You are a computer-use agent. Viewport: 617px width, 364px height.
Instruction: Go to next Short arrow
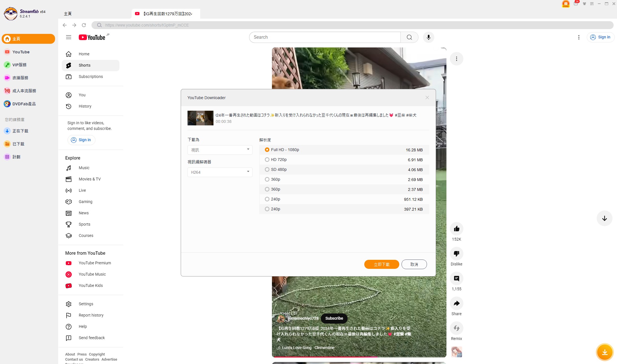point(604,218)
